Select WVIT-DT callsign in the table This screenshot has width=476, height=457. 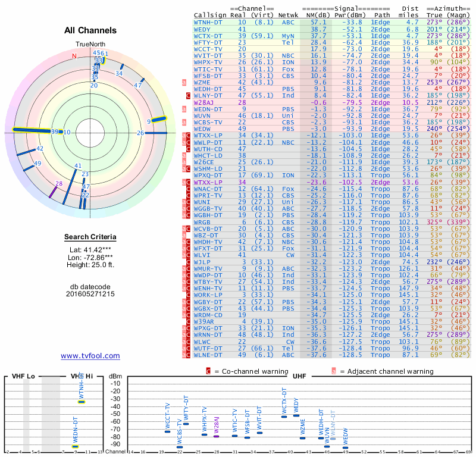coord(208,55)
